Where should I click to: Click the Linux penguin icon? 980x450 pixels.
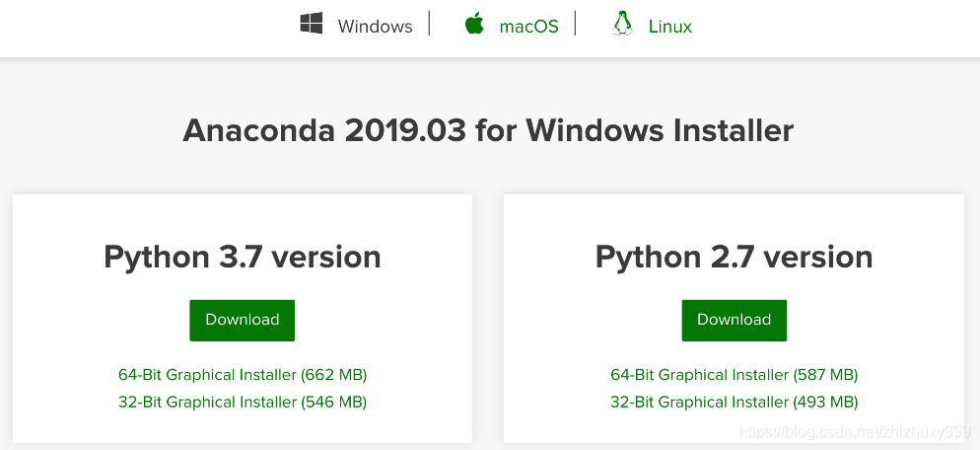622,24
